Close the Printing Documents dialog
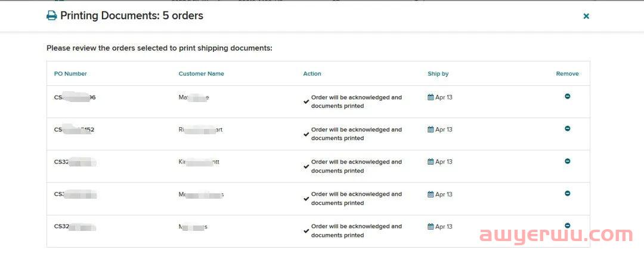The width and height of the screenshot is (644, 253). pyautogui.click(x=586, y=16)
